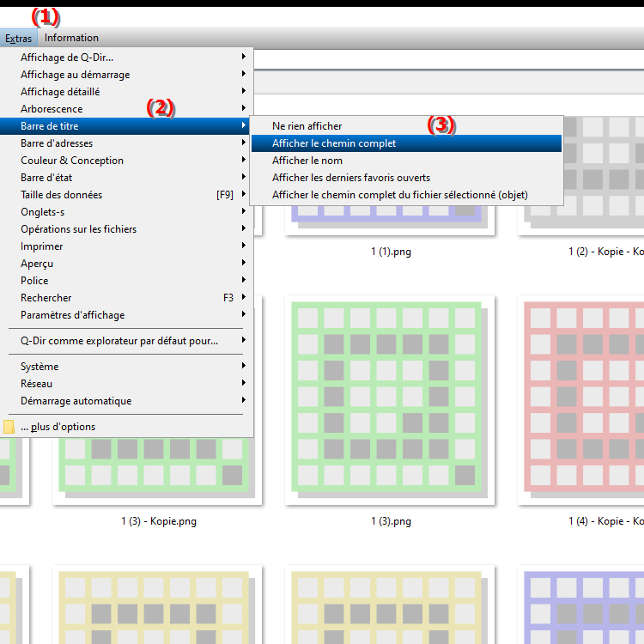The width and height of the screenshot is (644, 644).
Task: Open 'Q-Dir comme explorateur par défaut pour...'
Action: (126, 341)
